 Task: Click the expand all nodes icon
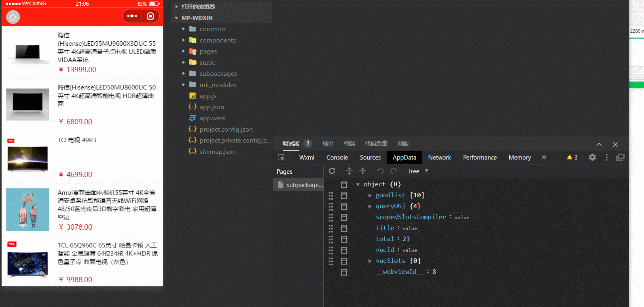pos(350,171)
